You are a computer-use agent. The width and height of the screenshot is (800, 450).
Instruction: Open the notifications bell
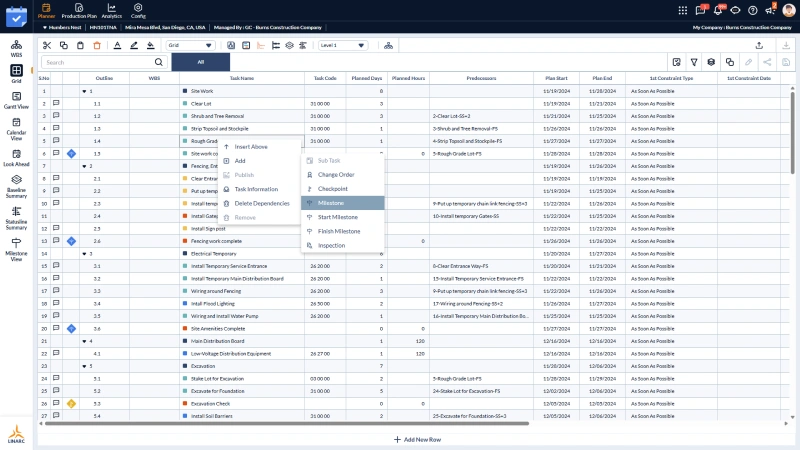718,10
